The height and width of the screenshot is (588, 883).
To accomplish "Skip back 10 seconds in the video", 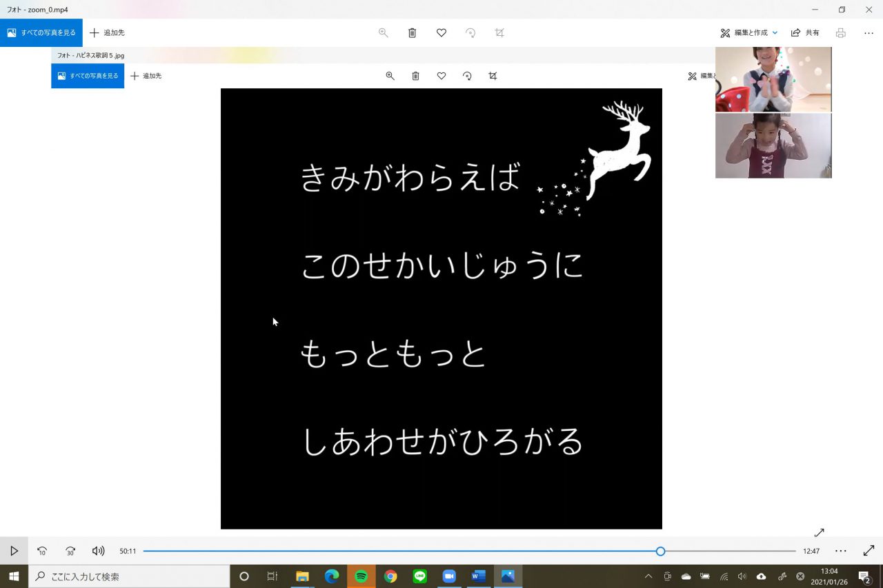I will click(42, 551).
